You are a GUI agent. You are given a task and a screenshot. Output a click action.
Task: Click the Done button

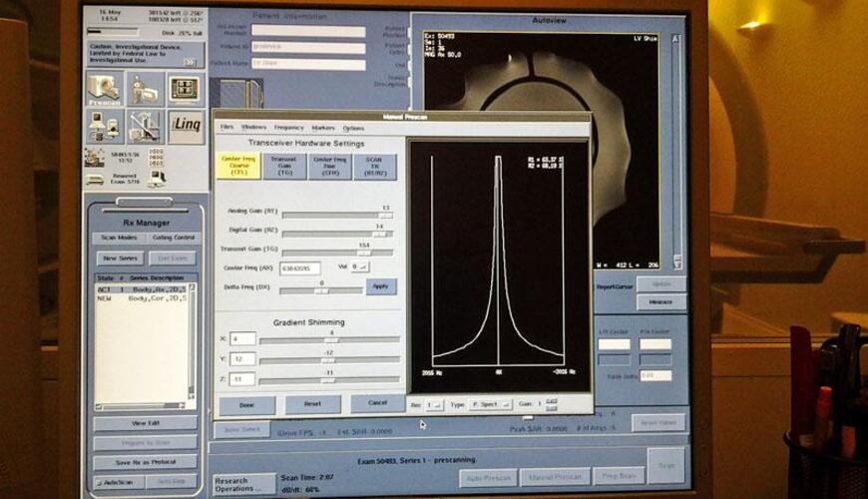click(246, 405)
